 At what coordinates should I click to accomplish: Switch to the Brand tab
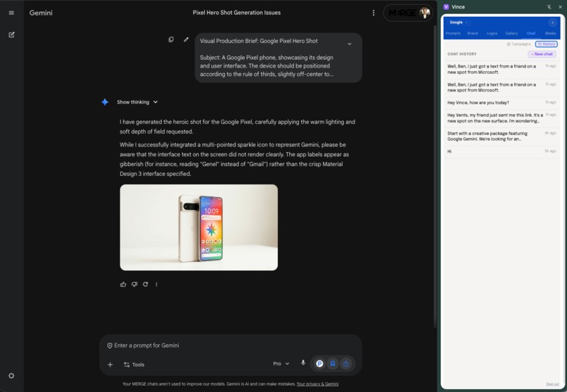tap(473, 33)
